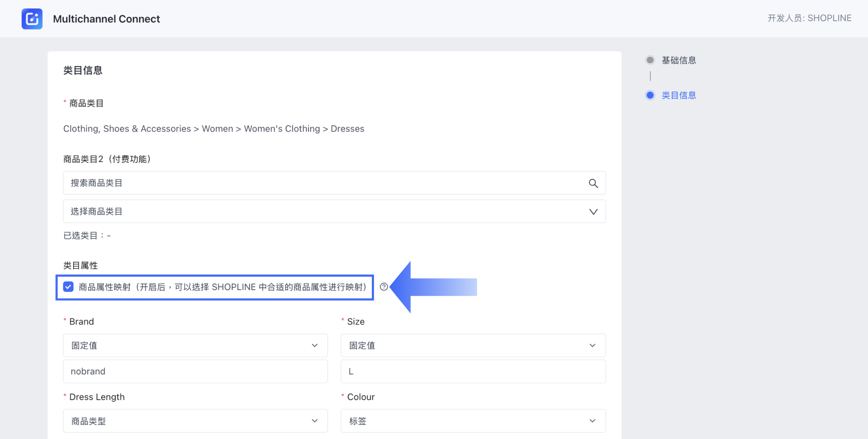The height and width of the screenshot is (439, 868).
Task: Click the 商品属性映射 label text
Action: pyautogui.click(x=222, y=287)
